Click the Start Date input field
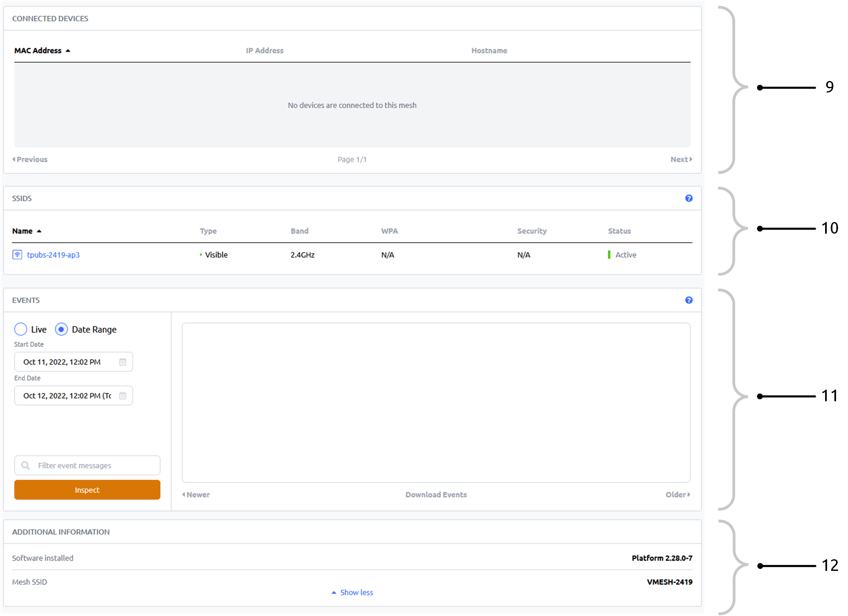This screenshot has height=616, width=848. (x=73, y=362)
